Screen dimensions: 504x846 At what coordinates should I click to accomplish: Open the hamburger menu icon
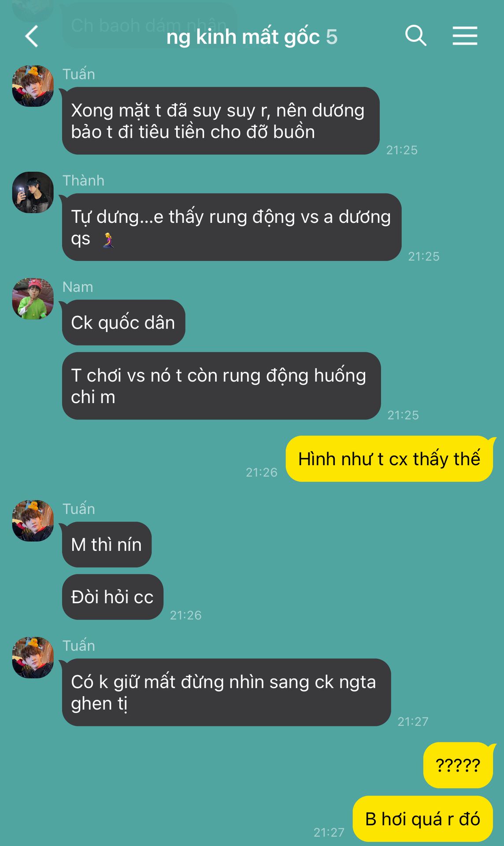tap(465, 36)
